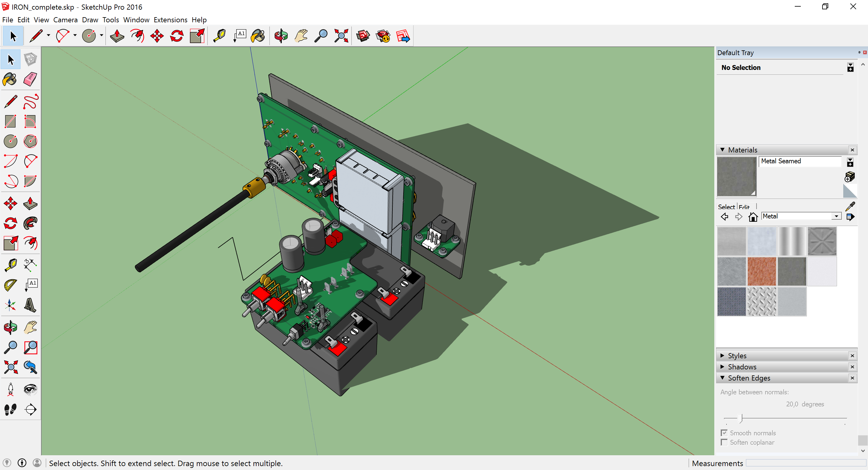Image resolution: width=868 pixels, height=470 pixels.
Task: Click the Sample Paint eyedropper
Action: pos(850,206)
